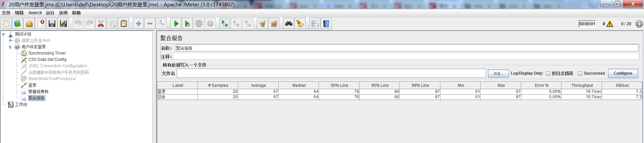Click the thread status icon beside 0 / 20
Viewport: 644px width, 143px height.
point(639,24)
